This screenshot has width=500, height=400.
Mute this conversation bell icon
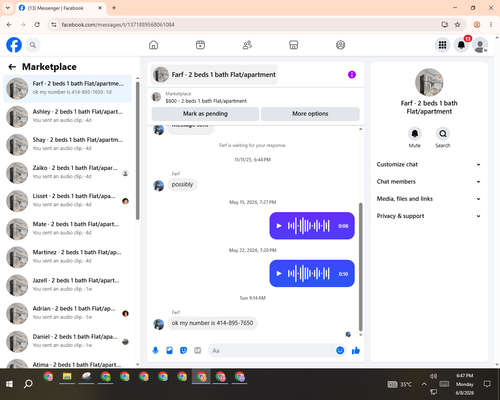(415, 134)
